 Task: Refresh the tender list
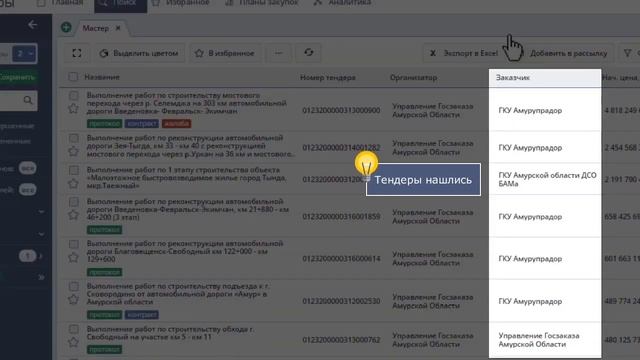(x=309, y=52)
